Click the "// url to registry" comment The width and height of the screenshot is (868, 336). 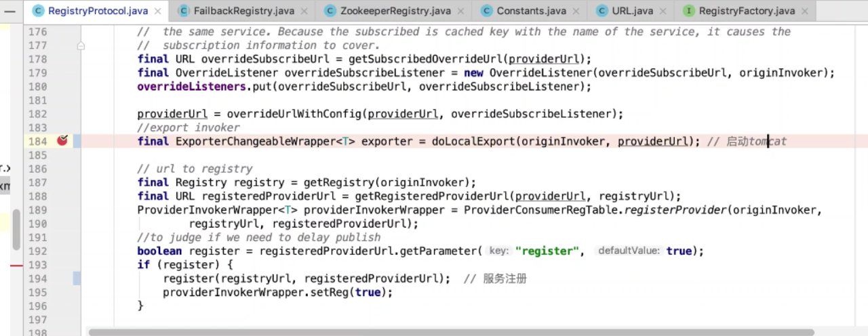tap(195, 169)
